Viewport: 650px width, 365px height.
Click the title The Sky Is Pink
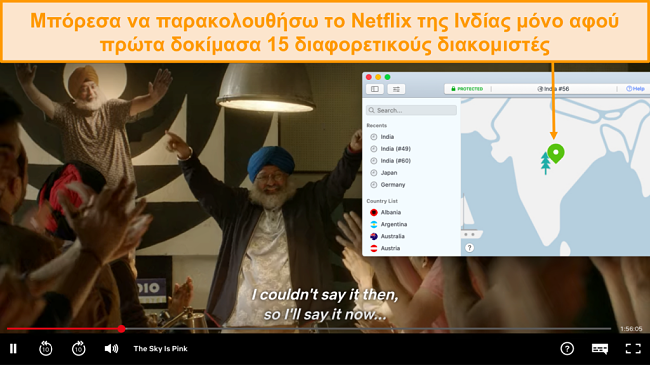pyautogui.click(x=160, y=348)
